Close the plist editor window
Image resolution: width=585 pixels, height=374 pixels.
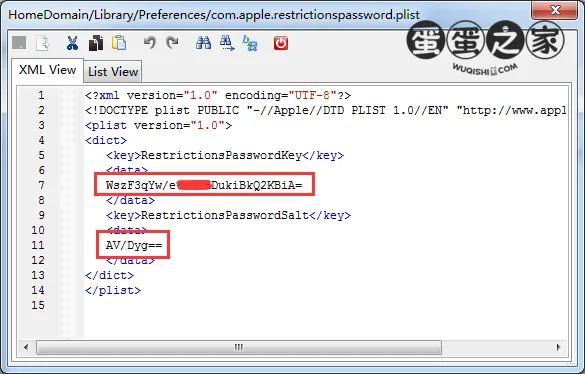point(554,10)
